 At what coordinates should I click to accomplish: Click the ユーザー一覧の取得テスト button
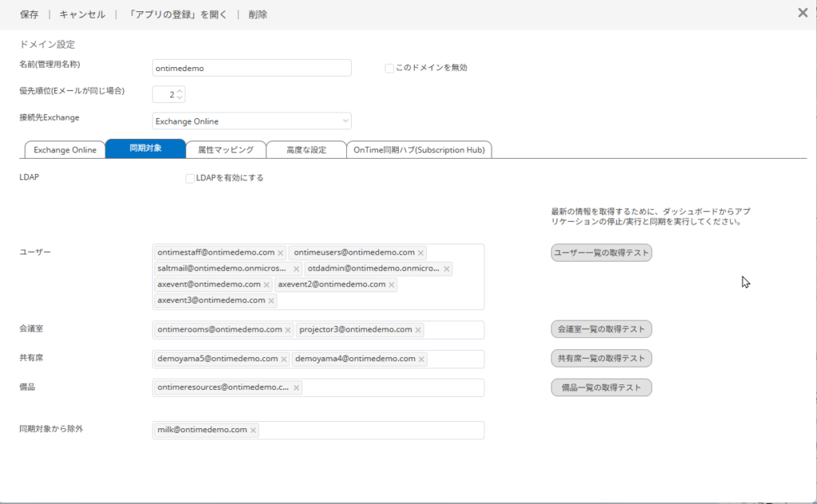(602, 253)
